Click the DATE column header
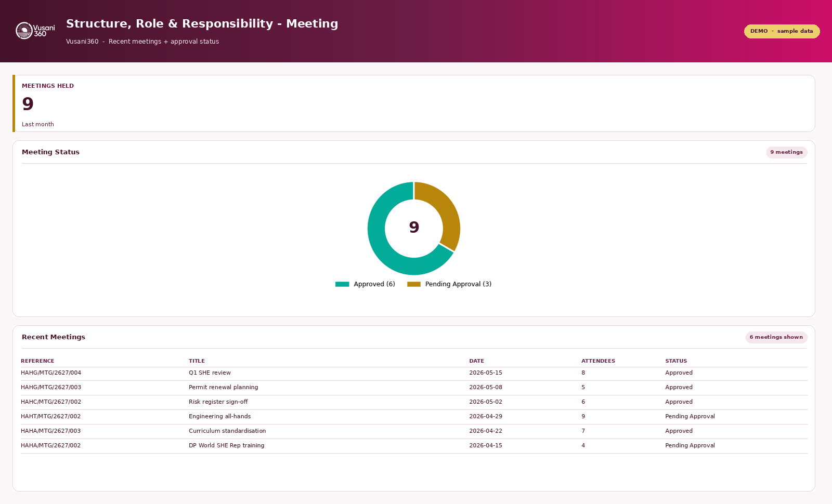The width and height of the screenshot is (832, 504). [x=476, y=361]
